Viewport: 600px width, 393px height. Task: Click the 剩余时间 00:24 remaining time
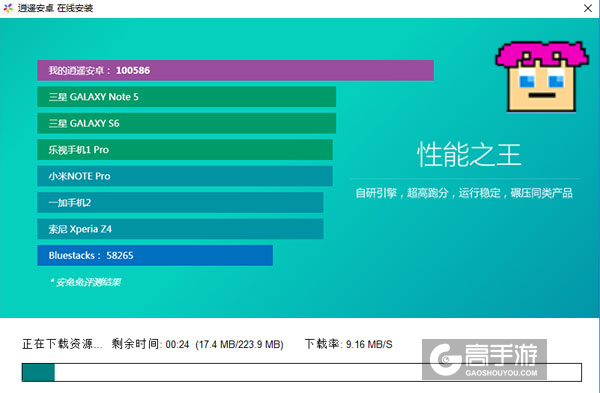150,344
